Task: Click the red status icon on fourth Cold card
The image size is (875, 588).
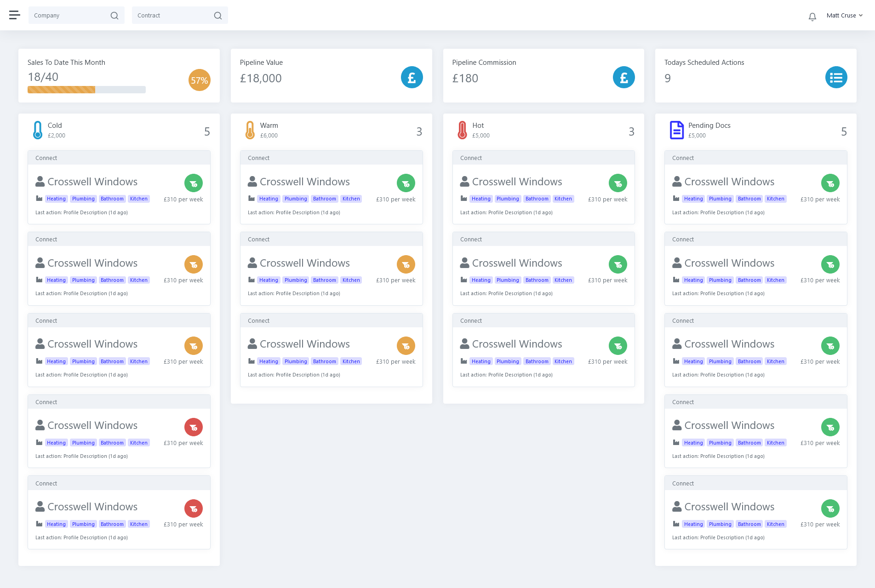Action: coord(194,427)
